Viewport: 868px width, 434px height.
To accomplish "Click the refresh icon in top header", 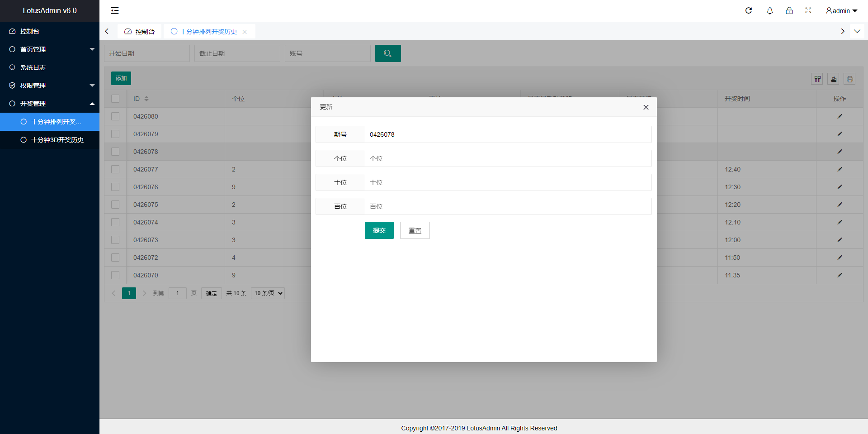I will (749, 10).
